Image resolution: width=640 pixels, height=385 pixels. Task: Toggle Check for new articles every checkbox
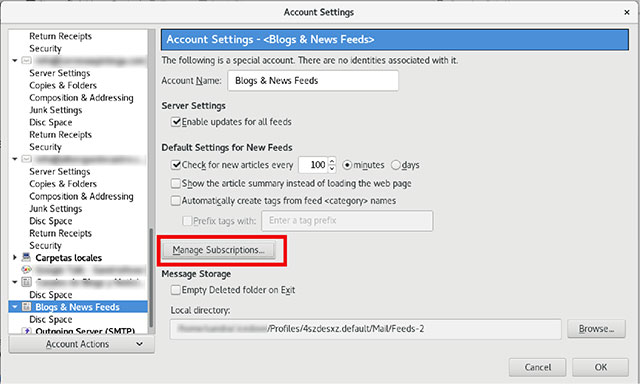click(176, 165)
